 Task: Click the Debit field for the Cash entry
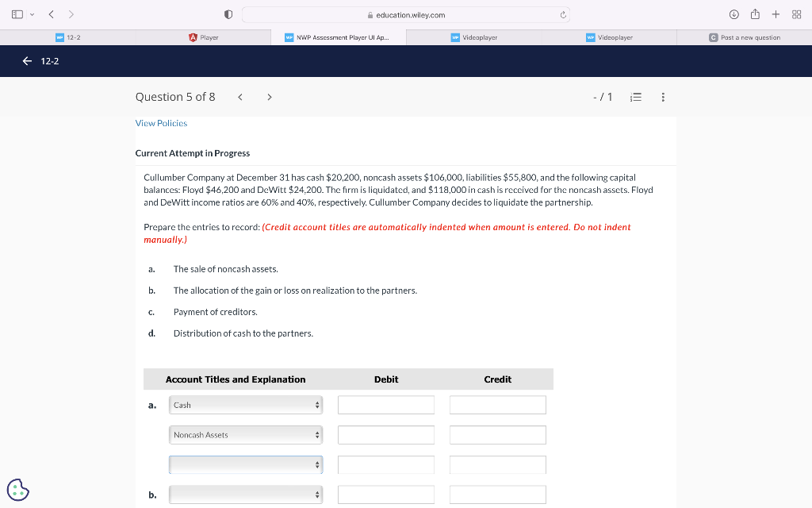[x=386, y=404]
